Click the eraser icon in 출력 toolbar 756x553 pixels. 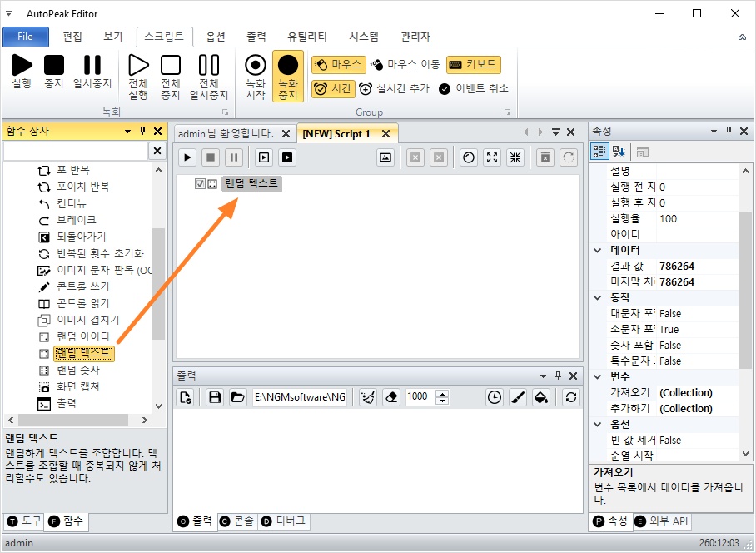(391, 397)
